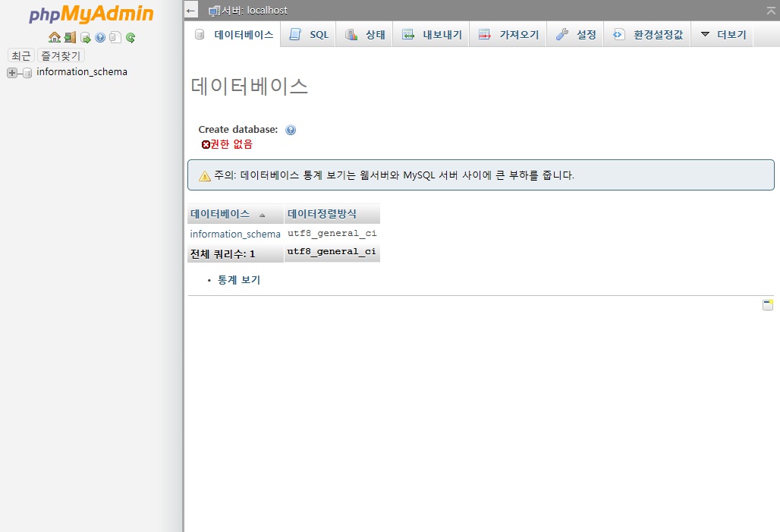Sort by the 데이터베이스 column header
The height and width of the screenshot is (532, 780).
coord(220,214)
